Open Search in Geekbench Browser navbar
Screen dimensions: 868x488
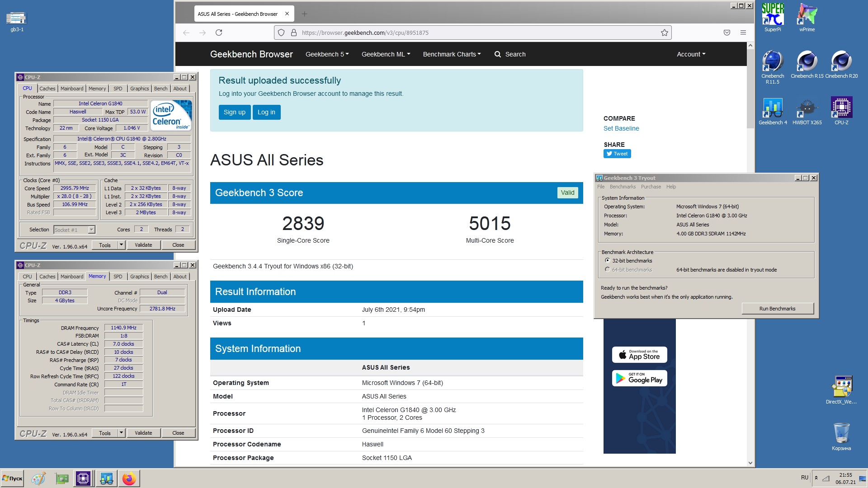[510, 54]
